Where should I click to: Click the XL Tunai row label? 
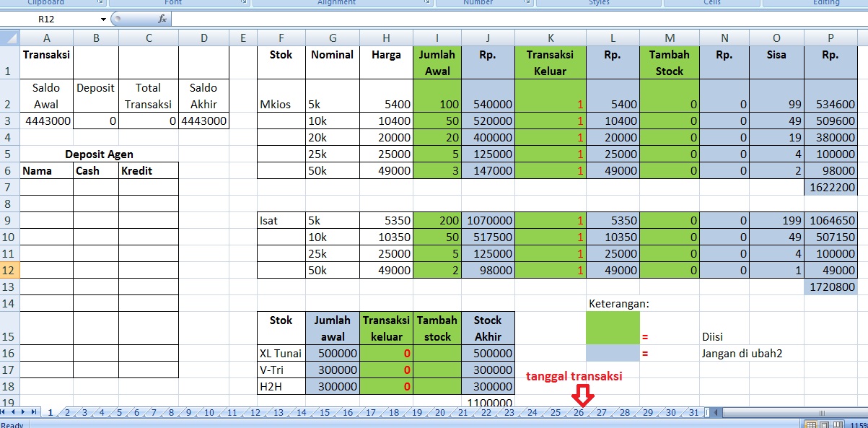coord(281,353)
